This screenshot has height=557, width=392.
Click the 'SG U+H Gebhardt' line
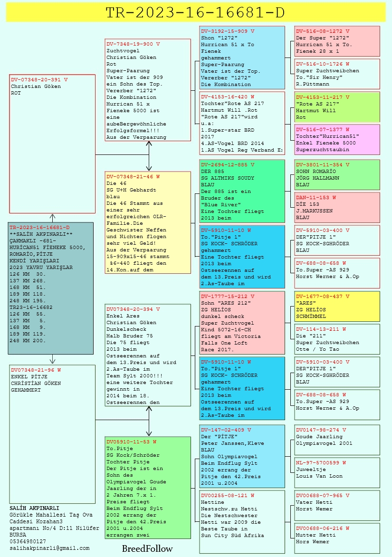131,190
